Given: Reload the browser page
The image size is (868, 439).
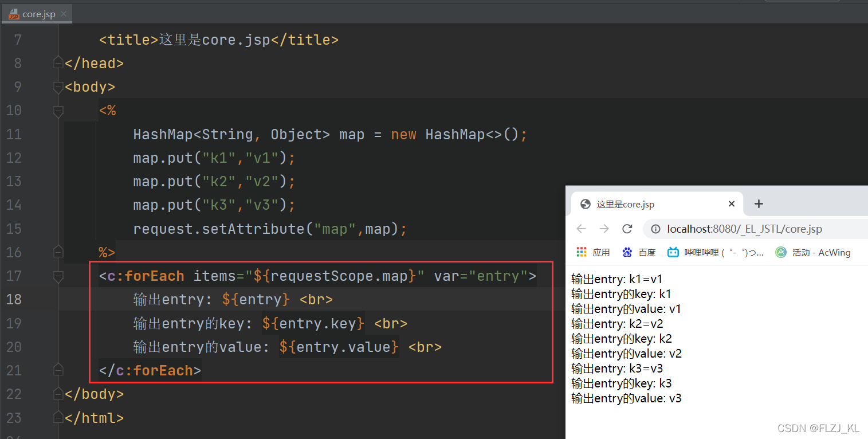Looking at the screenshot, I should click(627, 229).
